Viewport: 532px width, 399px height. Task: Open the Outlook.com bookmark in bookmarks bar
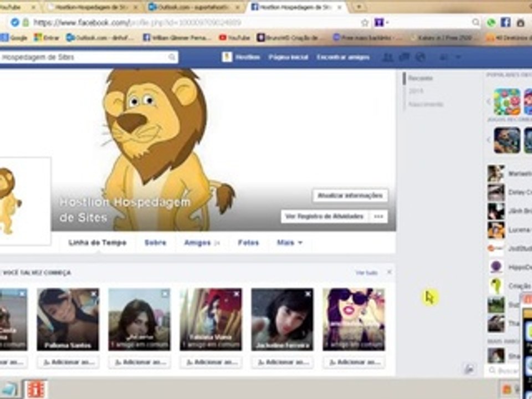[x=100, y=38]
